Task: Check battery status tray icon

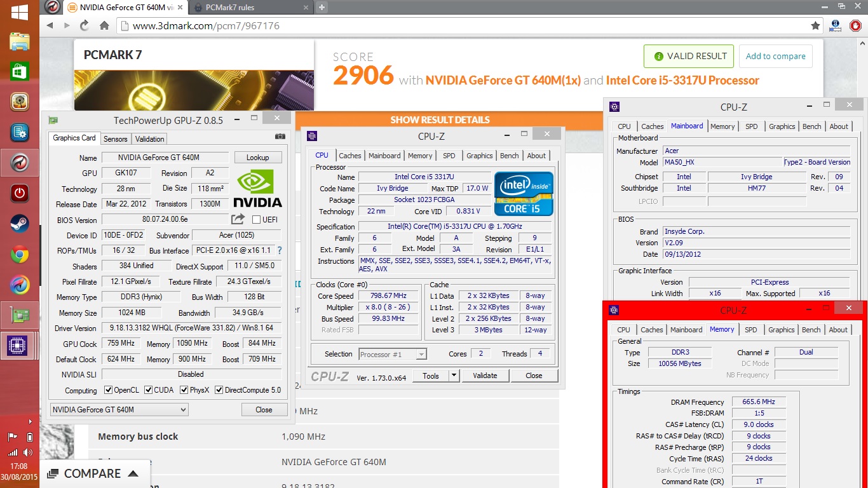Action: [x=30, y=437]
